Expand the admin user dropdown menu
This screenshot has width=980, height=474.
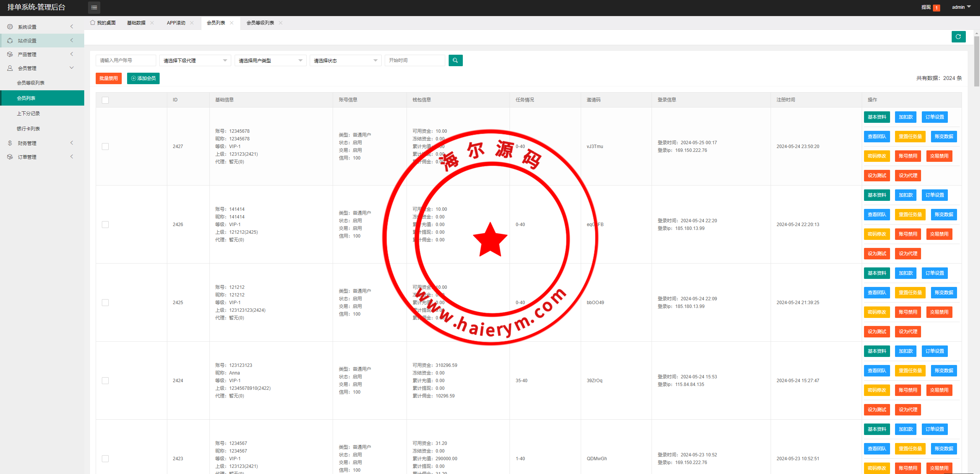(961, 7)
